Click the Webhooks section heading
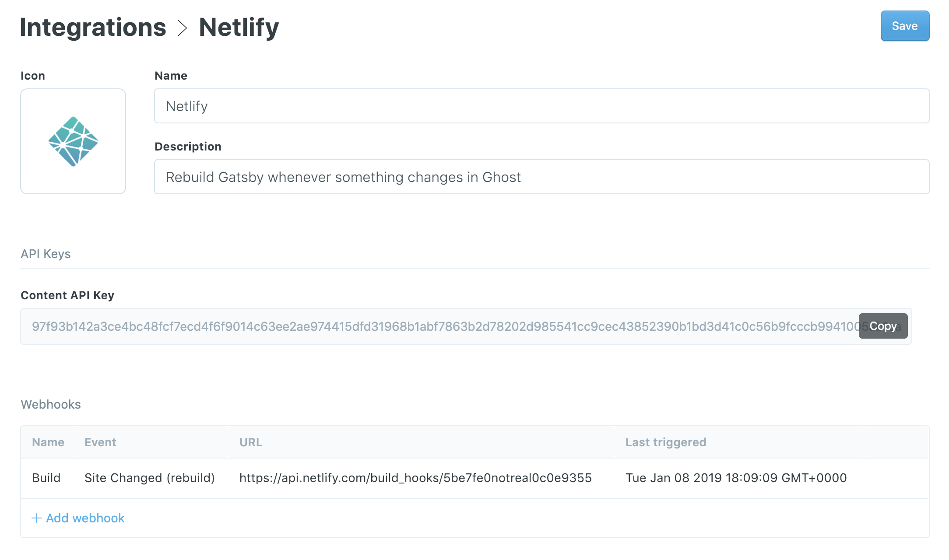This screenshot has height=560, width=949. [51, 404]
